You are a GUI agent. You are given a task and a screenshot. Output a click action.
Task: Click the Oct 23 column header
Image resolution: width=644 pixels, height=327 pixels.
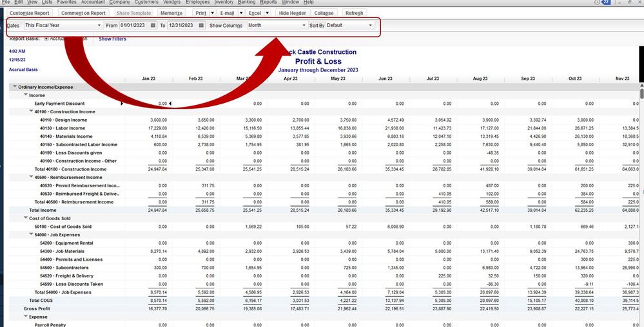click(575, 79)
